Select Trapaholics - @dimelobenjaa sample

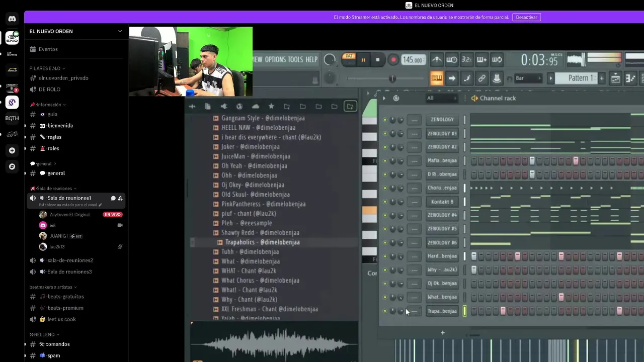coord(262,242)
